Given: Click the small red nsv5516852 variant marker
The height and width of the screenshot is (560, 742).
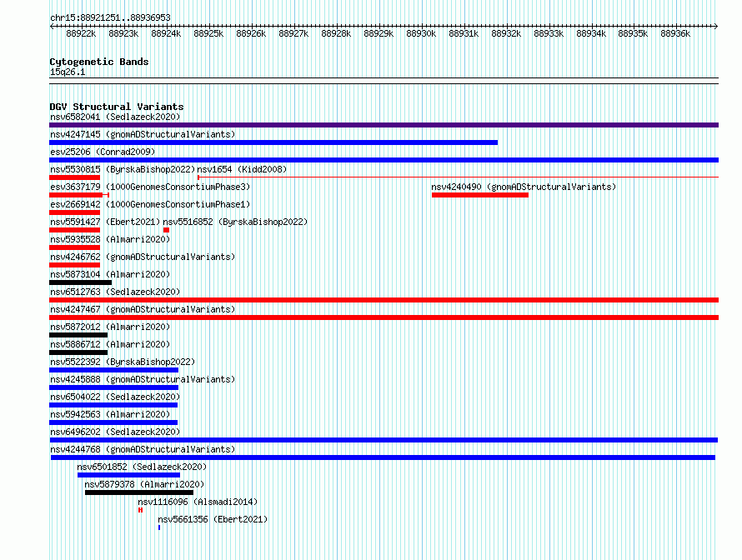Looking at the screenshot, I should 166,230.
